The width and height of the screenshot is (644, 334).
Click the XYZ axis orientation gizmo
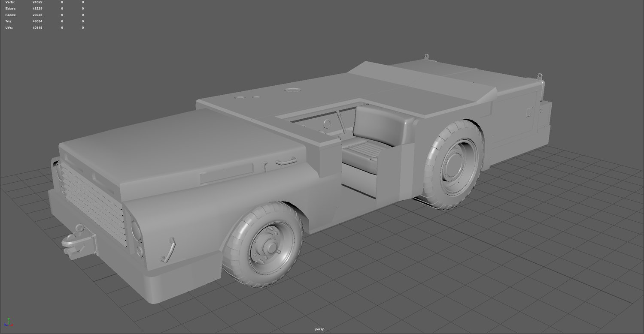(9, 321)
